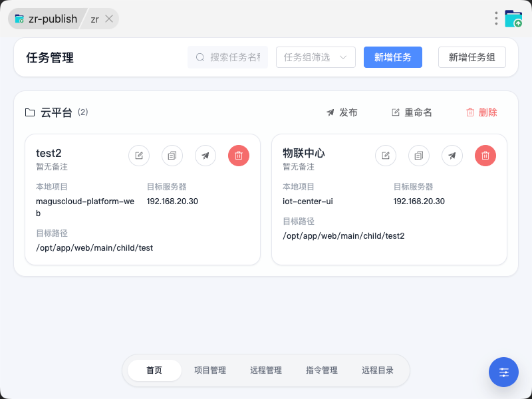
Task: Publish the 物联中心 task via paper-plane icon
Action: pyautogui.click(x=452, y=156)
